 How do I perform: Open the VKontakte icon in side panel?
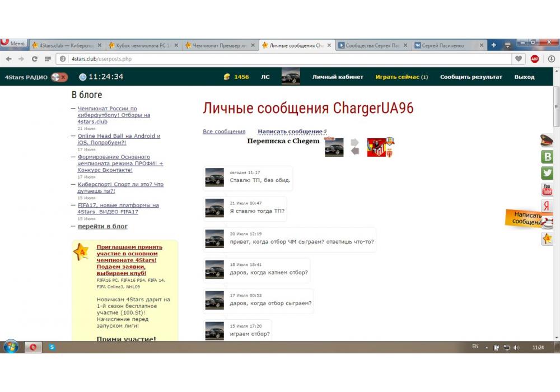click(x=547, y=157)
